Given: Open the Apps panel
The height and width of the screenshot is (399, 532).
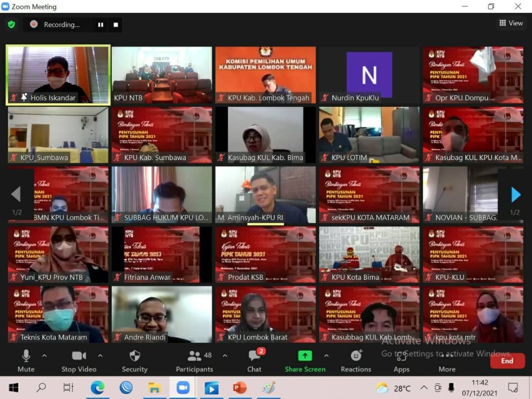Looking at the screenshot, I should click(401, 361).
